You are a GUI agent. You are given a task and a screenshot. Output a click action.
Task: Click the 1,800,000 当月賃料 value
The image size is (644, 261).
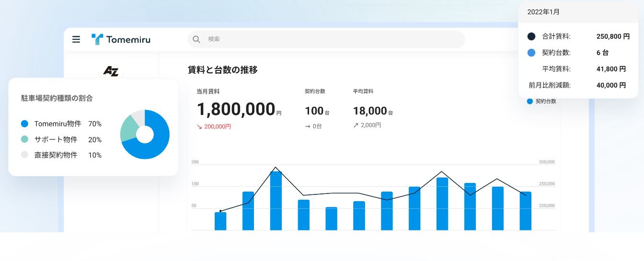click(x=236, y=110)
